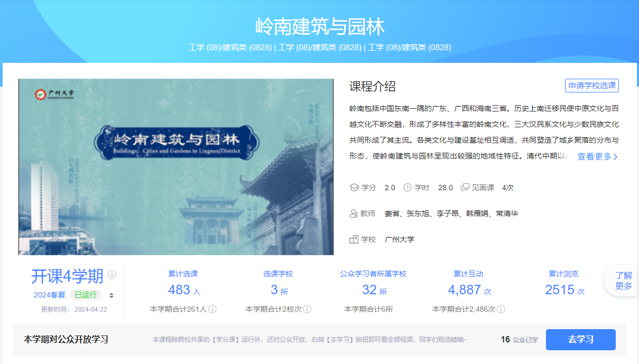Open the course cover image thumbnail

coord(176,167)
